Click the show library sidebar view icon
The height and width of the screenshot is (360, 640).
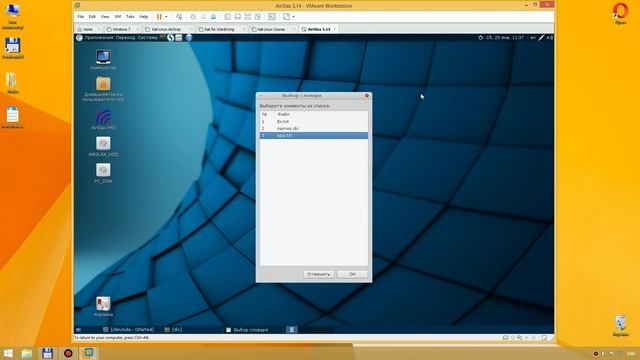(228, 17)
